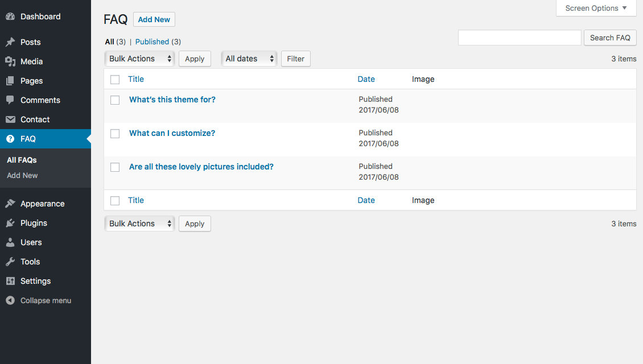Check the box for "What's this theme for?"
Screen dimensions: 643x364
[115, 100]
